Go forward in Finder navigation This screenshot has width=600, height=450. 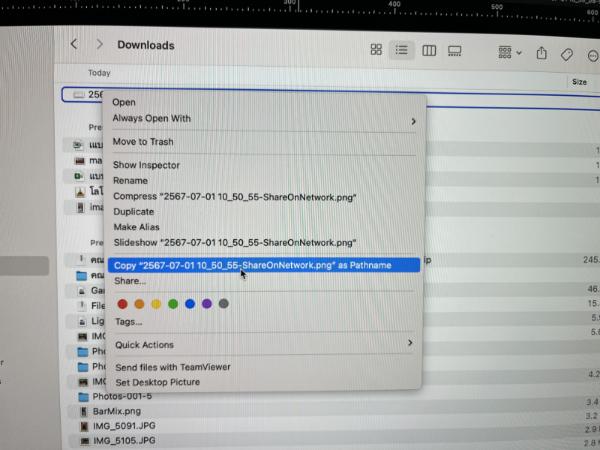point(99,44)
